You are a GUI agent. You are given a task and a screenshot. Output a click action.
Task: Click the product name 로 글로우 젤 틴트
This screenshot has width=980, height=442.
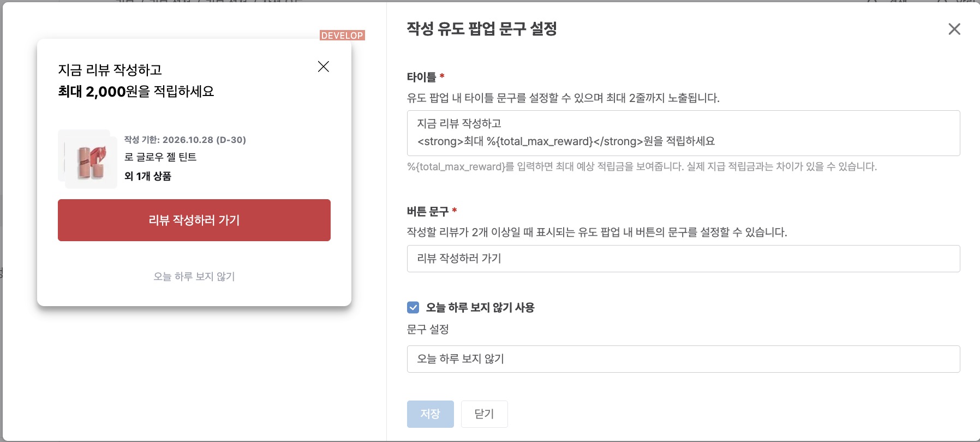pos(160,157)
